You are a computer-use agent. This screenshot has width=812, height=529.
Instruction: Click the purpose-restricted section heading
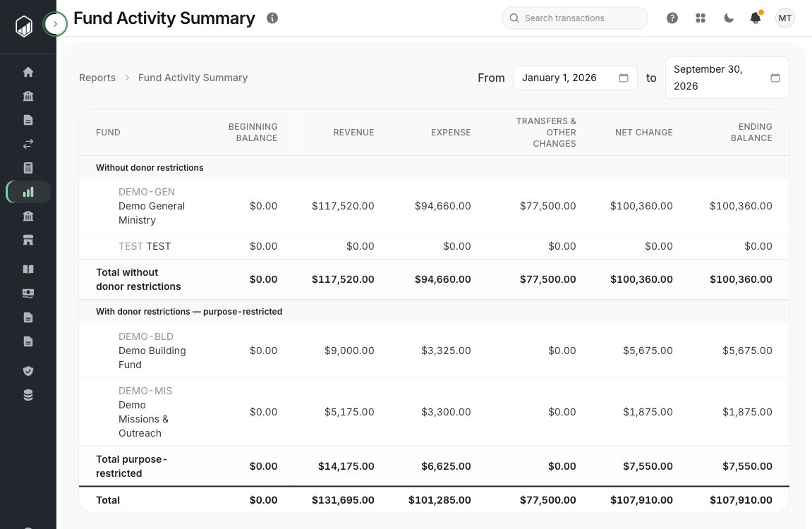(x=189, y=312)
